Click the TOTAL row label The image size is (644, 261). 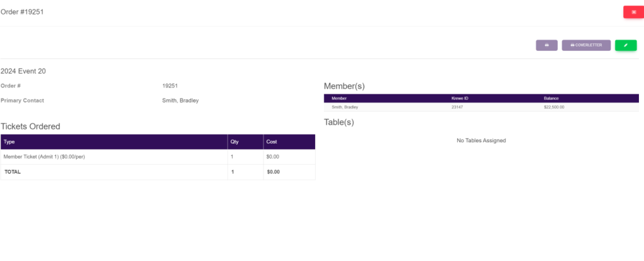(x=13, y=172)
